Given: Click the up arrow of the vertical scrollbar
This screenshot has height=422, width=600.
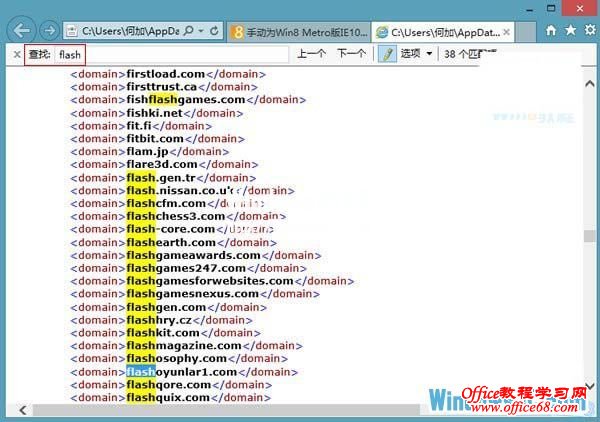Looking at the screenshot, I should tap(590, 83).
